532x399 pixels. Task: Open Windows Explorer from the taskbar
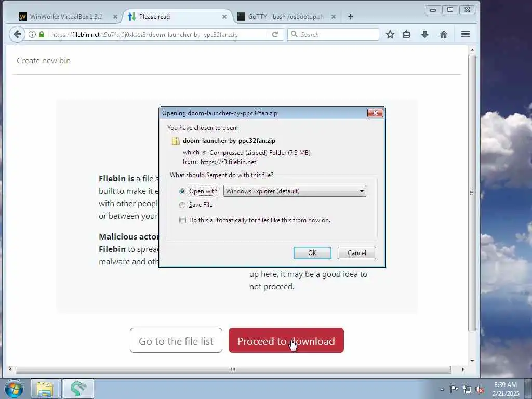coord(45,389)
